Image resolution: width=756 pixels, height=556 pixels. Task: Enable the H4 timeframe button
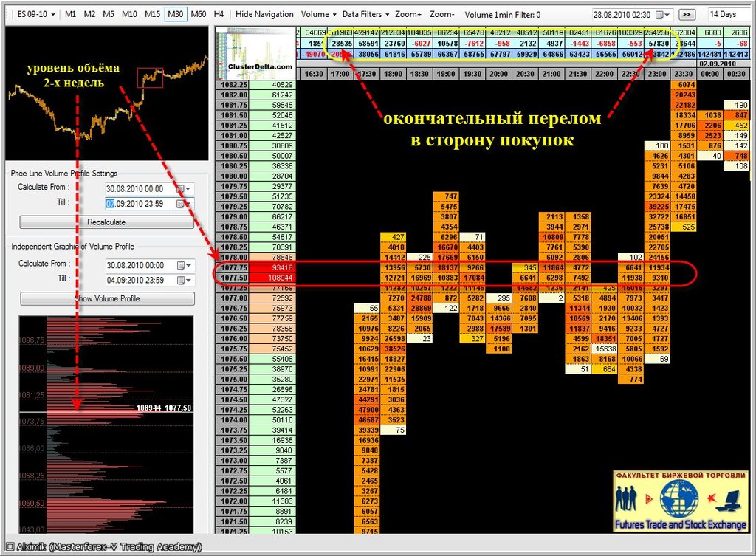(219, 14)
